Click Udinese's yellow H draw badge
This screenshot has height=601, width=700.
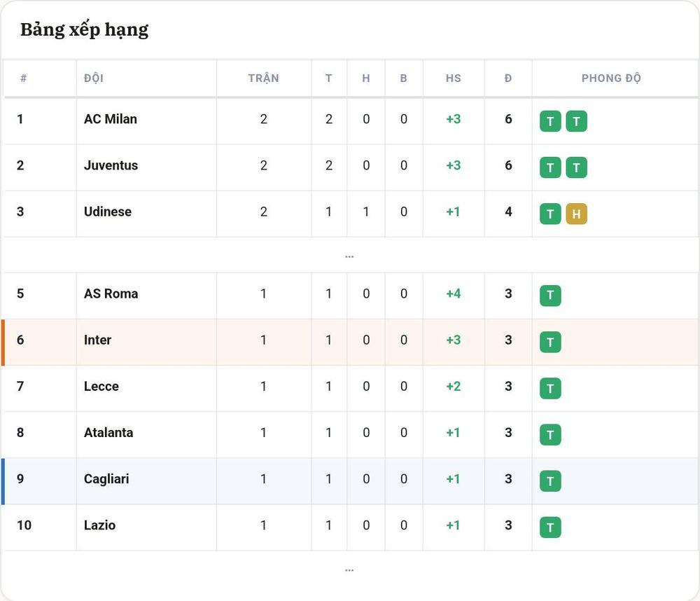pos(576,214)
